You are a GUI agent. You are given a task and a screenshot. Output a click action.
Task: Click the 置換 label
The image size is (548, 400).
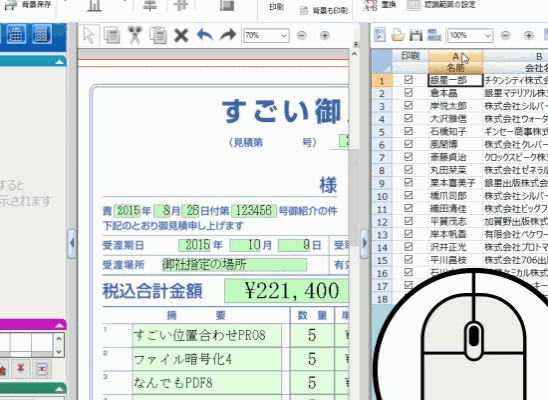pyautogui.click(x=388, y=5)
